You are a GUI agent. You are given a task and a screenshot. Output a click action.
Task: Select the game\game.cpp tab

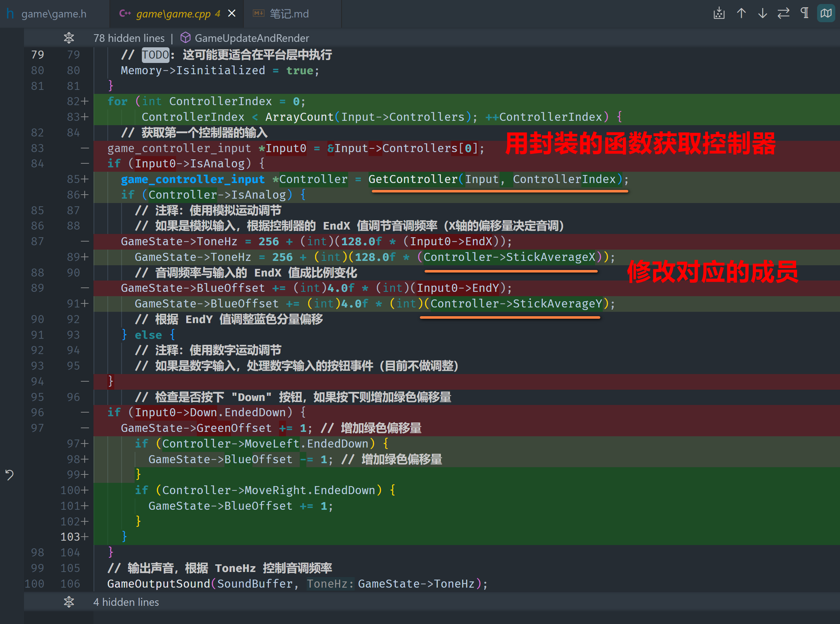pyautogui.click(x=173, y=14)
